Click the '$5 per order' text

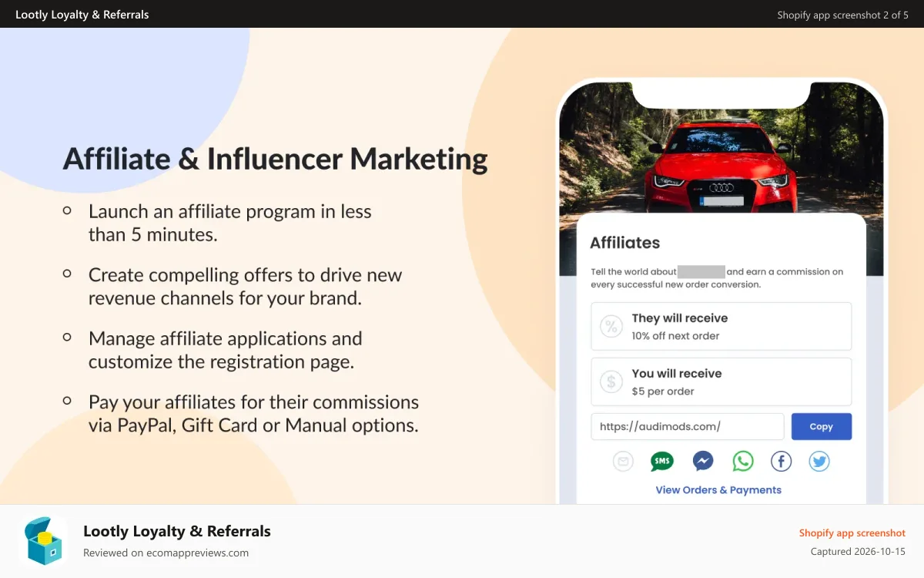[663, 391]
